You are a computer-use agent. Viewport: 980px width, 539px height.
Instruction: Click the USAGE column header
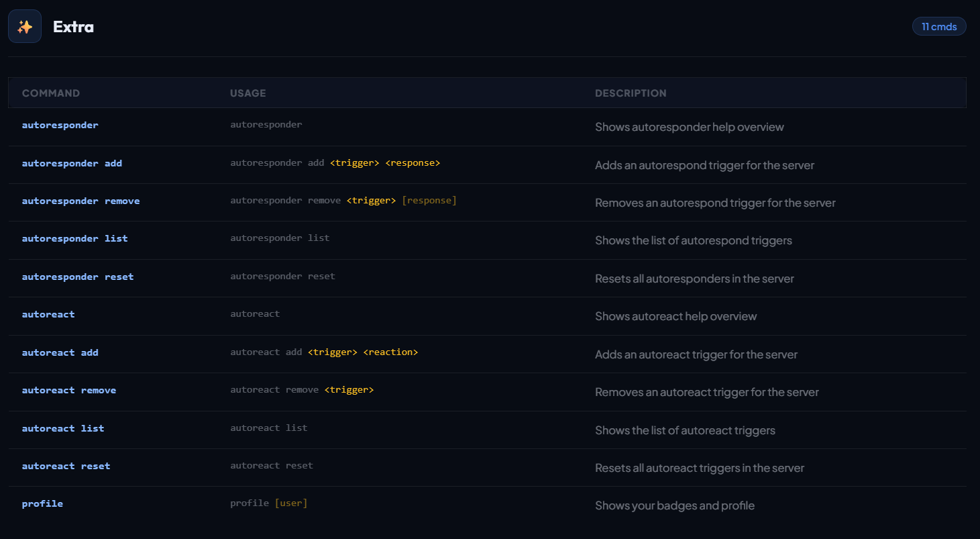248,93
